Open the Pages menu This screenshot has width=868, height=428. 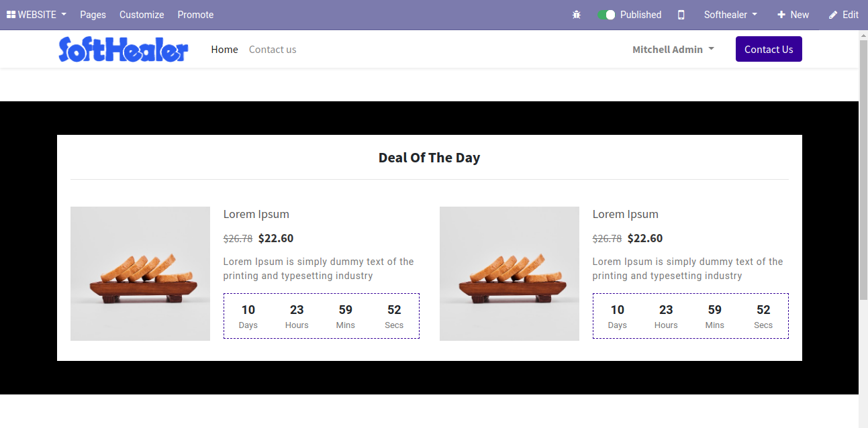click(93, 15)
